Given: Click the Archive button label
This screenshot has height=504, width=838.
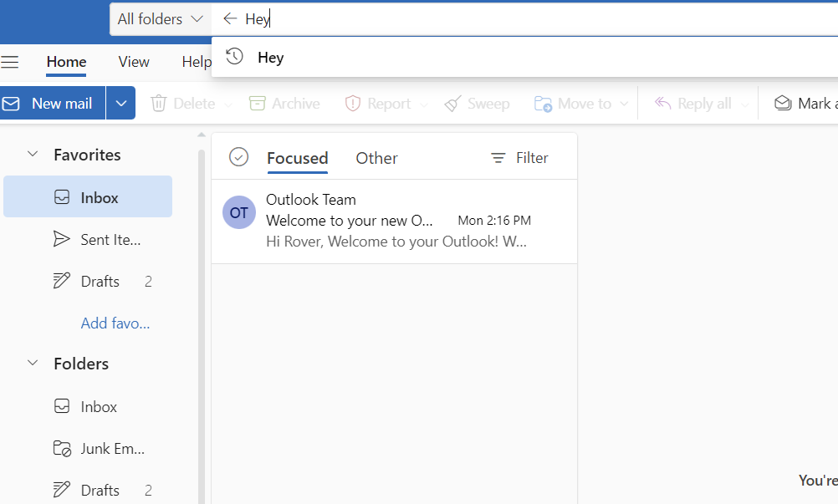Looking at the screenshot, I should coord(295,104).
